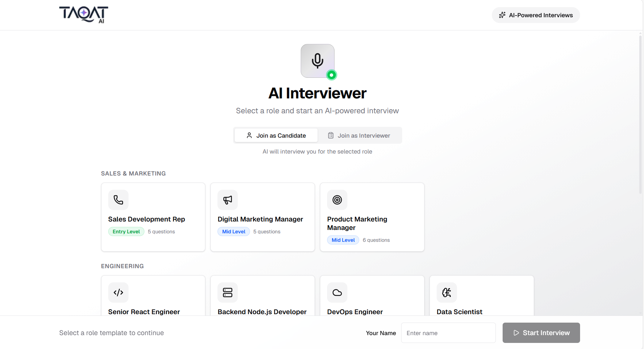The image size is (644, 349).
Task: Switch to Join as Interviewer mode
Action: tap(359, 135)
